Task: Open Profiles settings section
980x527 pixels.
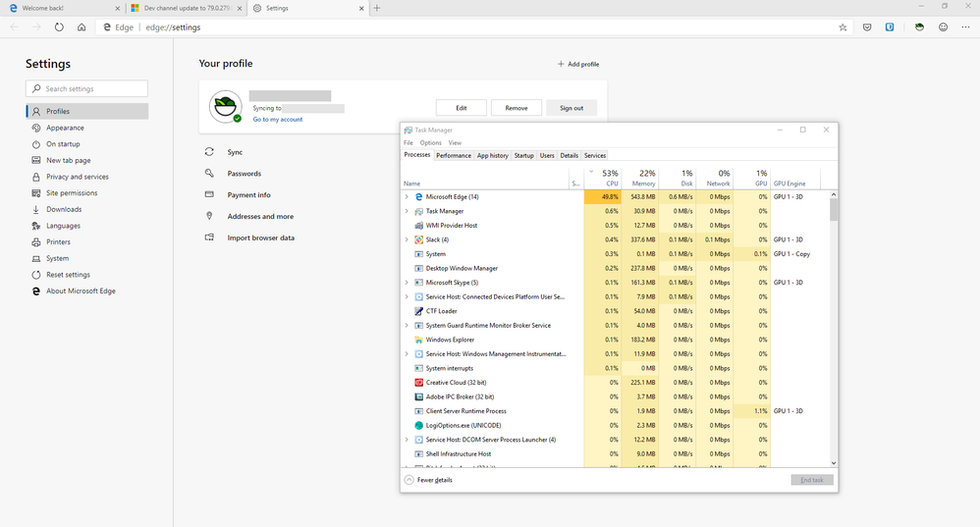Action: click(x=86, y=111)
